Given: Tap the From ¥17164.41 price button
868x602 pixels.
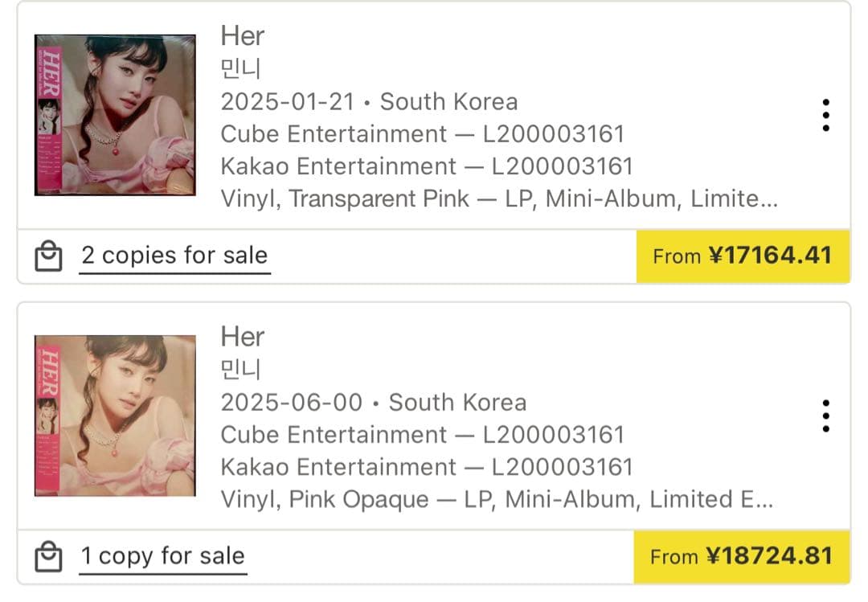Looking at the screenshot, I should click(743, 256).
